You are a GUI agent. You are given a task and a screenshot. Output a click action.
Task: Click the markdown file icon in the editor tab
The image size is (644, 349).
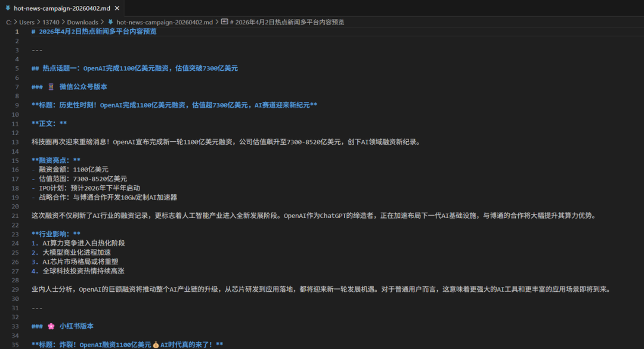[8, 8]
